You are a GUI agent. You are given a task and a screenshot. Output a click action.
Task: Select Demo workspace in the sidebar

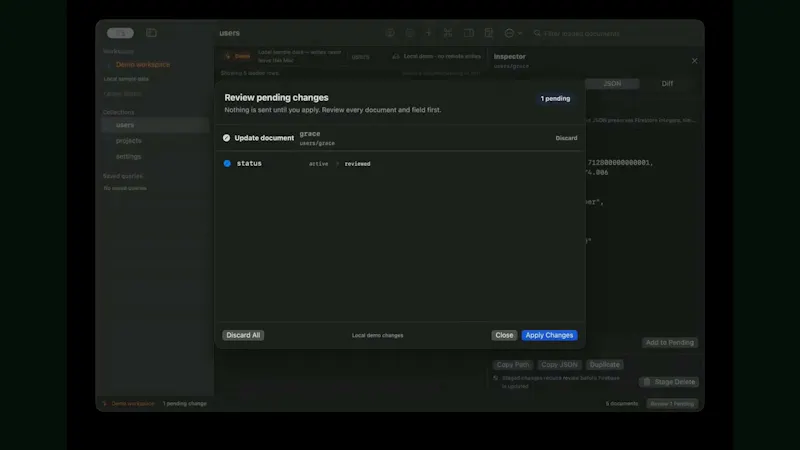[143, 64]
